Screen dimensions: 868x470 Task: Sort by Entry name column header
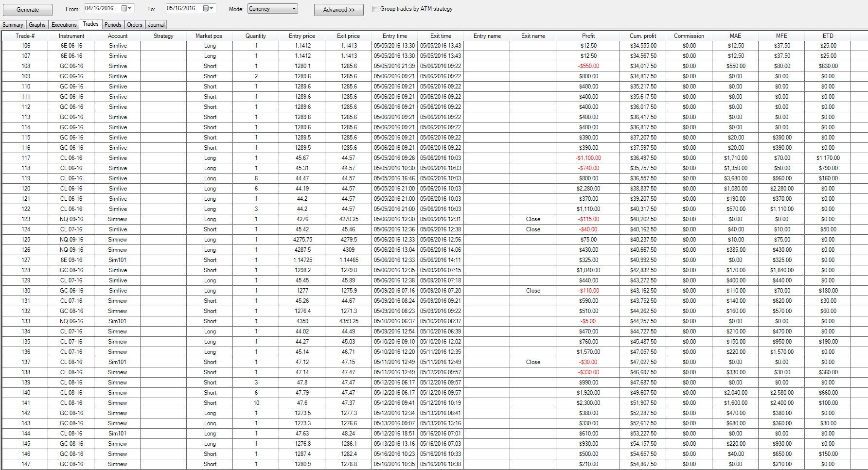point(487,36)
